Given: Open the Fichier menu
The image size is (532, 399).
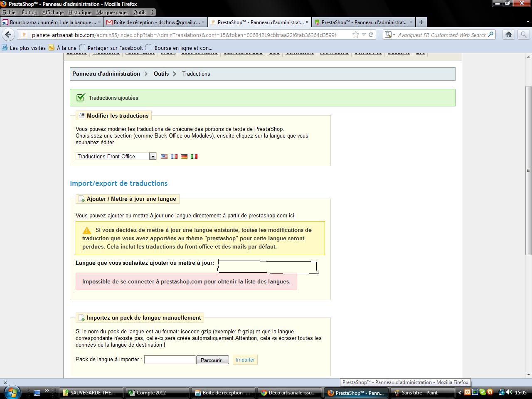Looking at the screenshot, I should [x=10, y=12].
